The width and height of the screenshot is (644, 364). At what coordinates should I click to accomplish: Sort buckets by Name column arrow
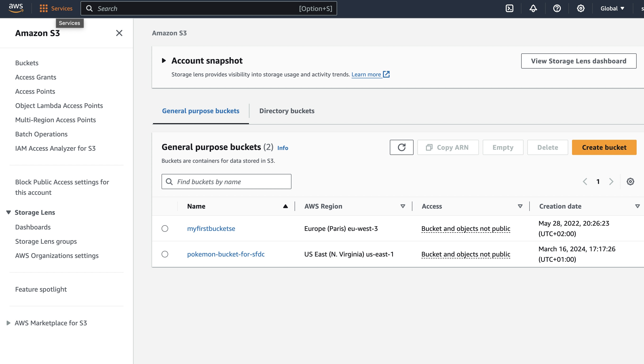tap(286, 206)
